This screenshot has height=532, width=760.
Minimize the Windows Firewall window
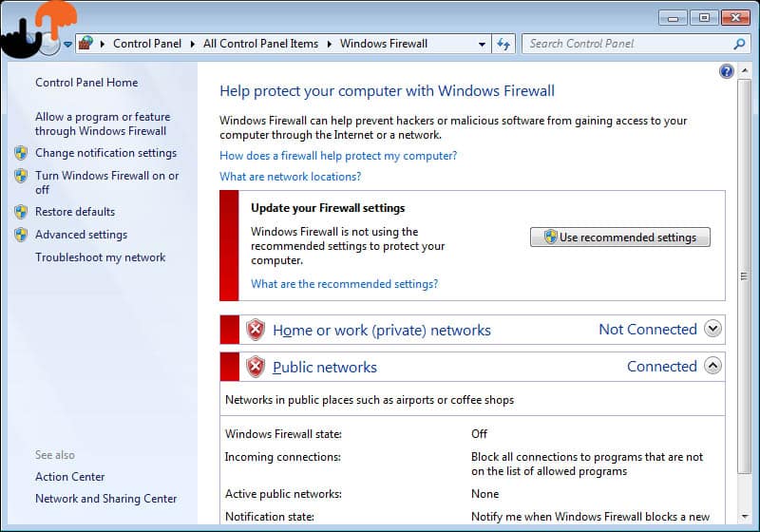[x=673, y=18]
